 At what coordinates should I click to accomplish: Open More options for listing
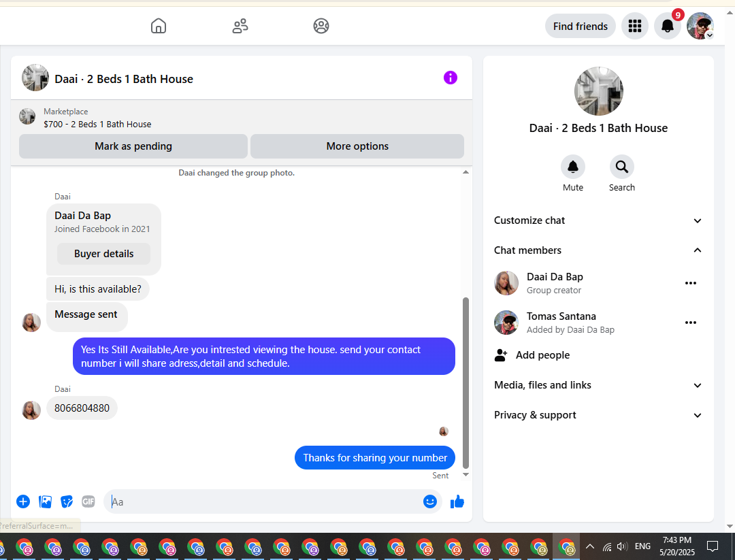coord(357,146)
